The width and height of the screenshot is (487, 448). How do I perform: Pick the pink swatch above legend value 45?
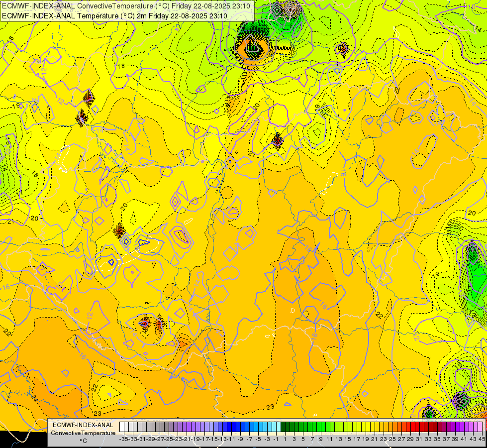tap(480, 427)
